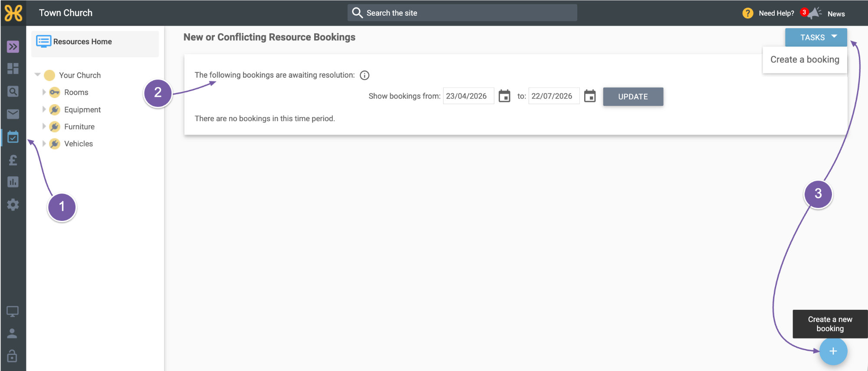Image resolution: width=868 pixels, height=371 pixels.
Task: Click the info icon beside awaiting resolution
Action: pos(365,75)
